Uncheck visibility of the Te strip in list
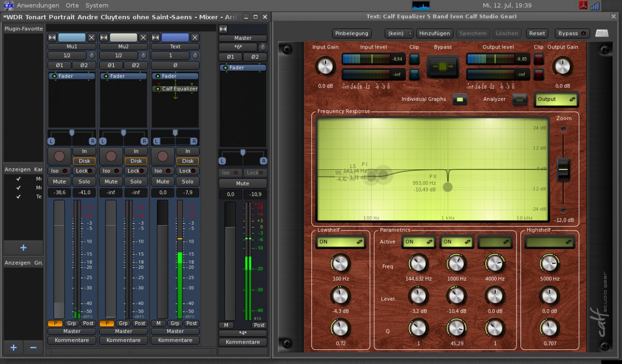 pyautogui.click(x=18, y=197)
